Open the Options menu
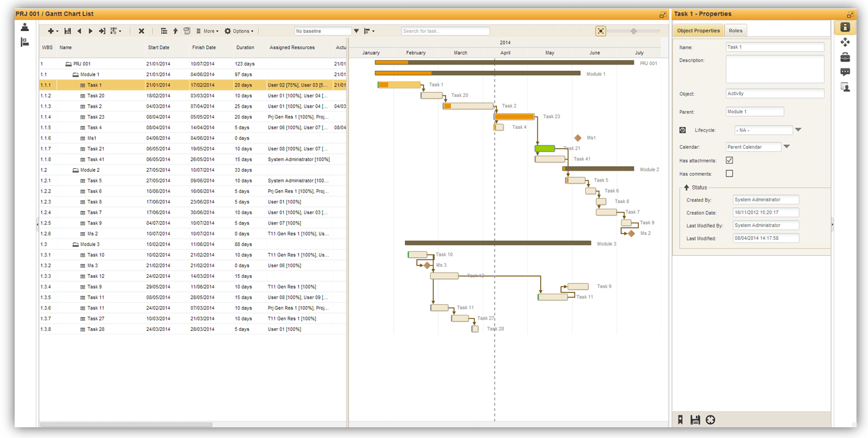The height and width of the screenshot is (438, 868). [x=239, y=31]
